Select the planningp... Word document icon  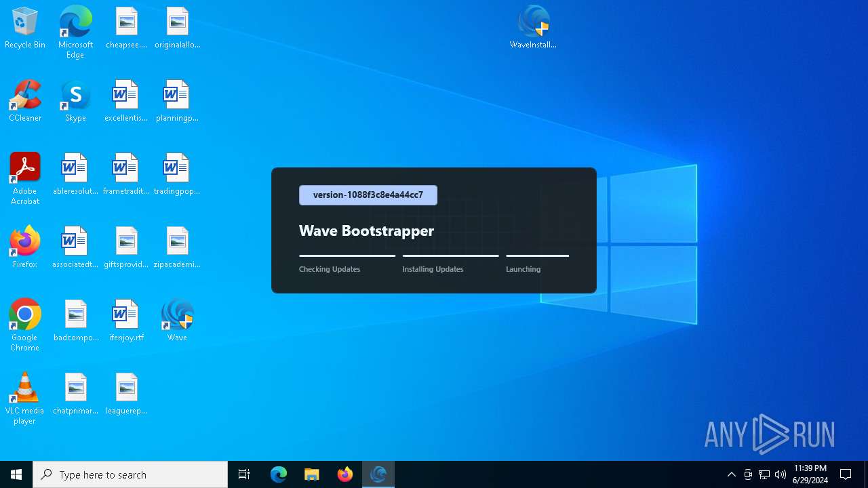[x=177, y=101]
